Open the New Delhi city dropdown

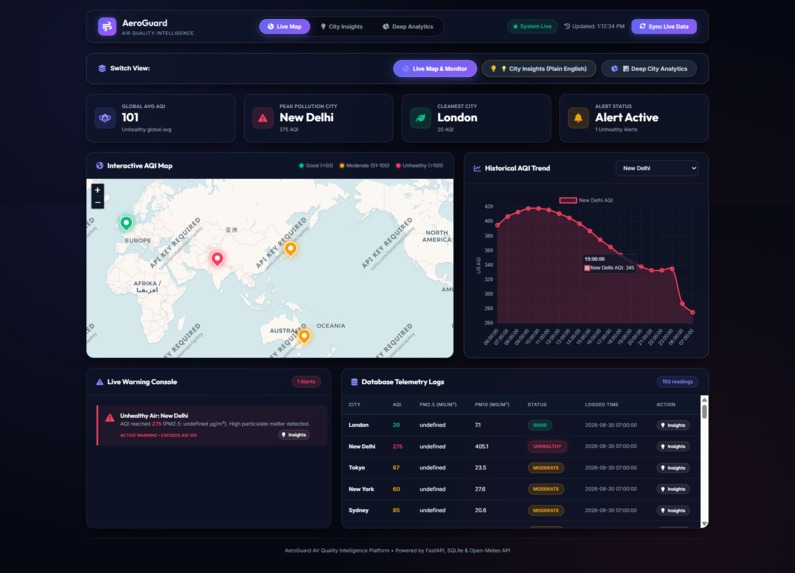(657, 168)
